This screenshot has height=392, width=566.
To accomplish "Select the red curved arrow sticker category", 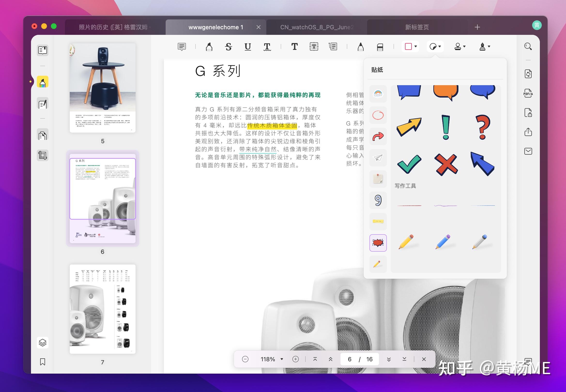I will click(378, 136).
